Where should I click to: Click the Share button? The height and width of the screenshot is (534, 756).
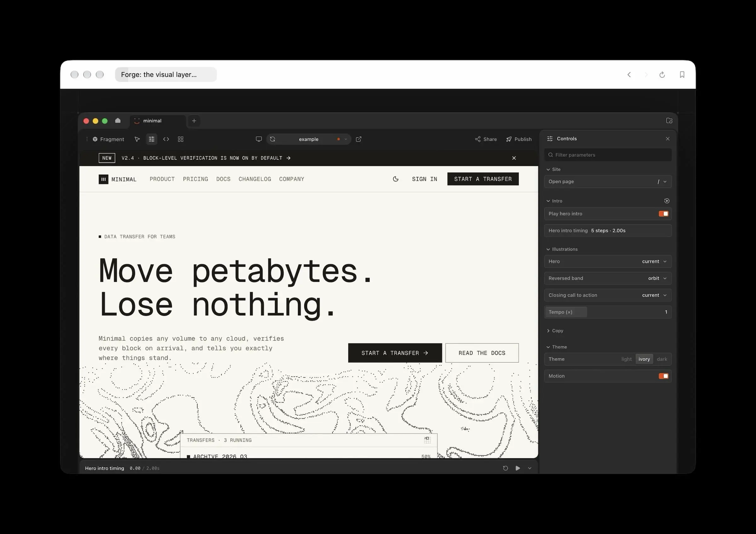pos(486,139)
